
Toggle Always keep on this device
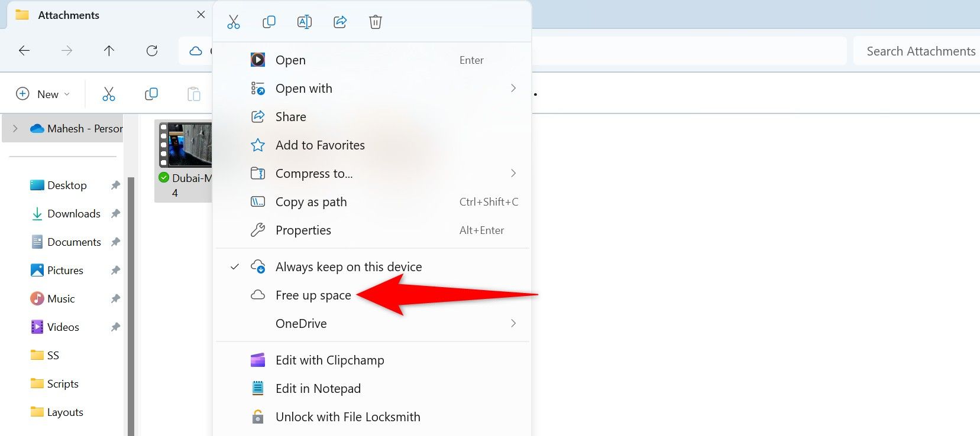click(373, 266)
